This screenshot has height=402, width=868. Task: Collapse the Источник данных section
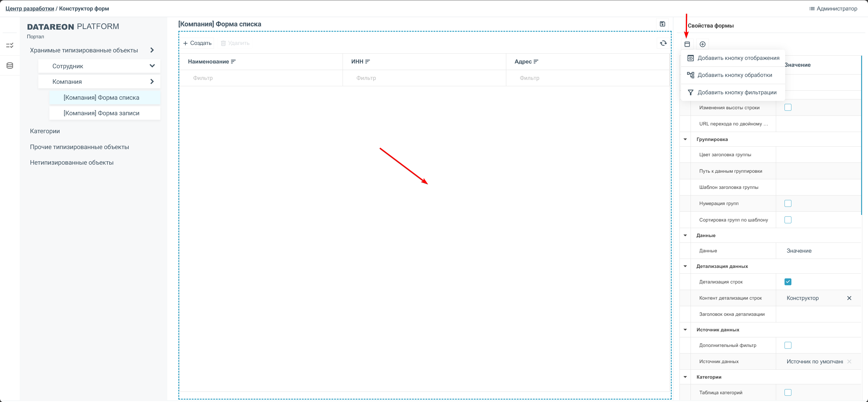(x=685, y=330)
